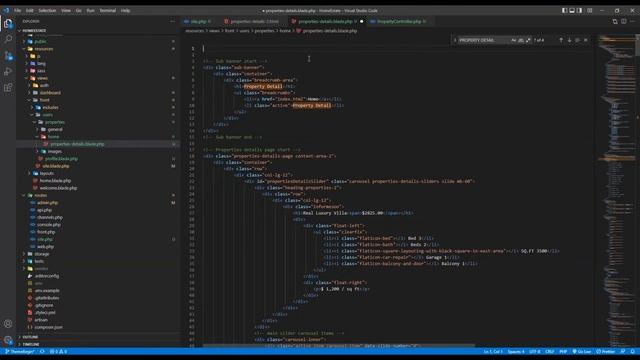Split the editor to the right
Screen dimensions: 640x360
624,21
